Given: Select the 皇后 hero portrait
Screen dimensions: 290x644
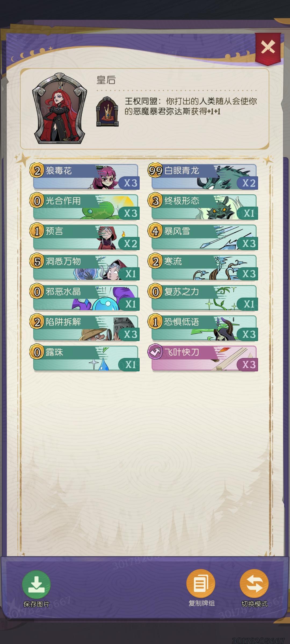Looking at the screenshot, I should [x=58, y=111].
